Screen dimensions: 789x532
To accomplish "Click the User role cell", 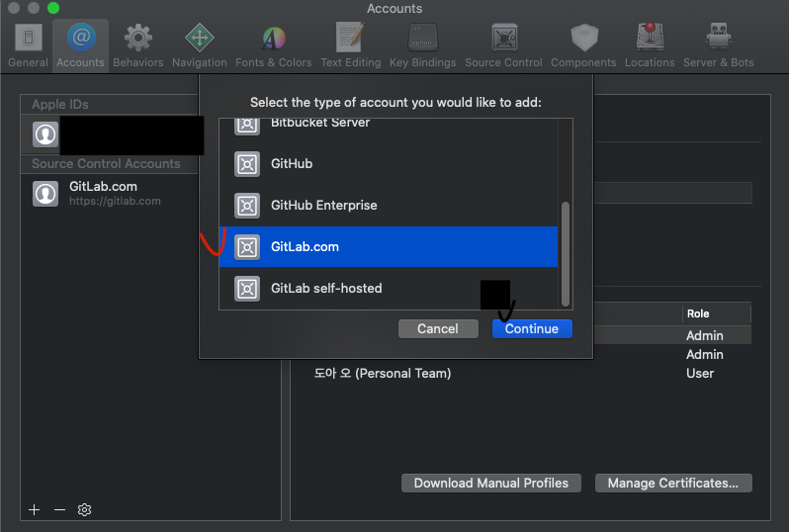I will pyautogui.click(x=700, y=374).
